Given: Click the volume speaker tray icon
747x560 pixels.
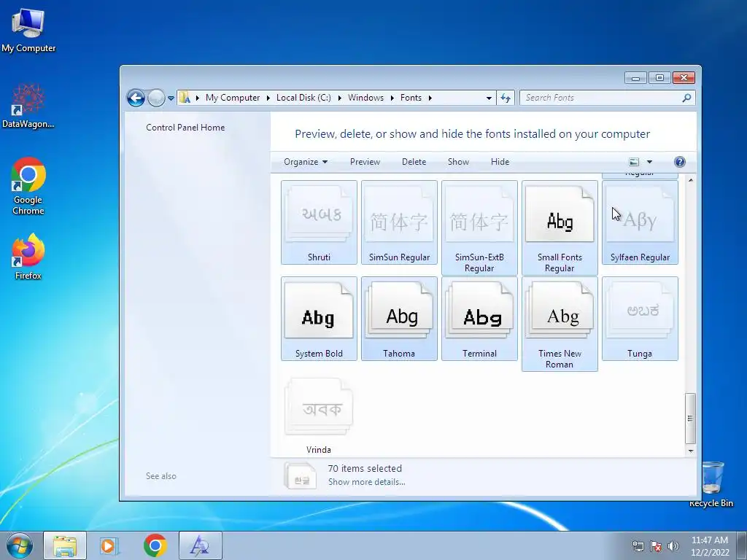Looking at the screenshot, I should pos(673,546).
